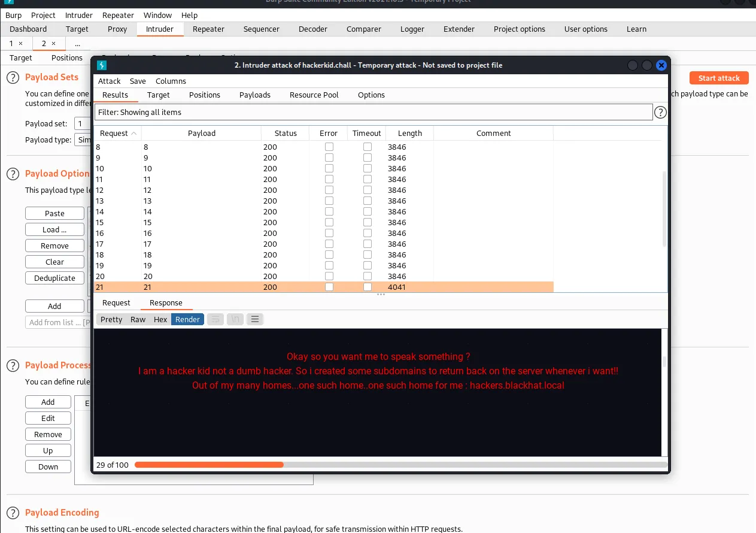Open the Payload set dropdown
This screenshot has width=756, height=533.
[81, 124]
